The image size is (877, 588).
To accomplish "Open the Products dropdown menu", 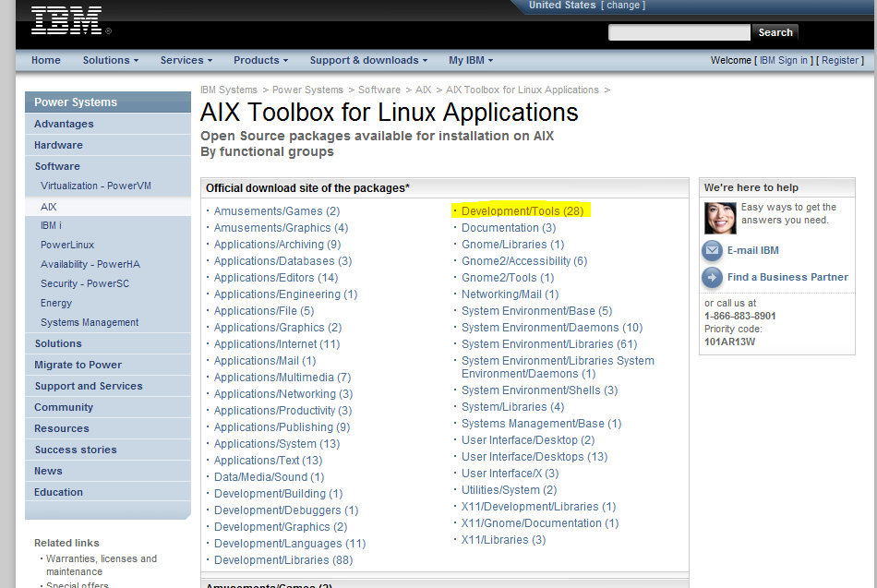I will pyautogui.click(x=260, y=60).
